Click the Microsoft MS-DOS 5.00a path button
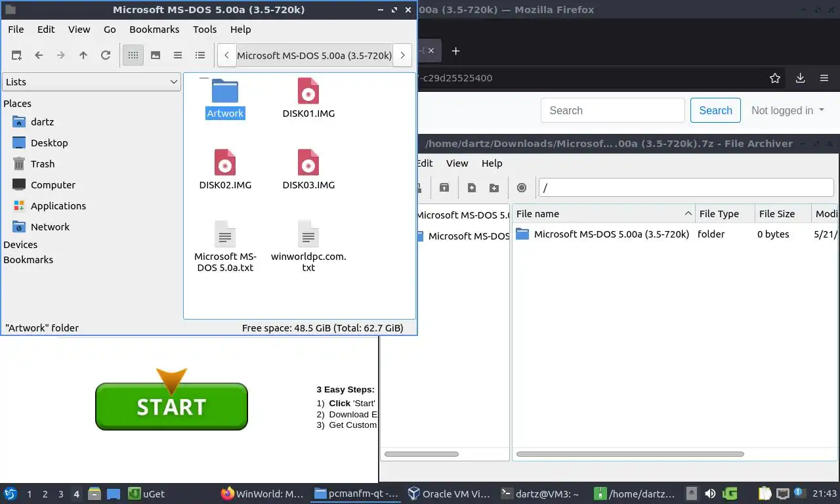This screenshot has width=840, height=504. [x=314, y=56]
